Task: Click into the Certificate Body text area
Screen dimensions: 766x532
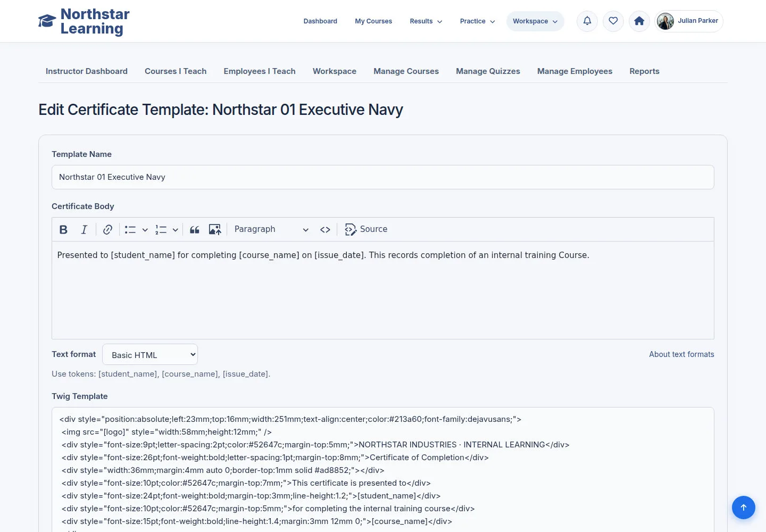Action: click(383, 290)
